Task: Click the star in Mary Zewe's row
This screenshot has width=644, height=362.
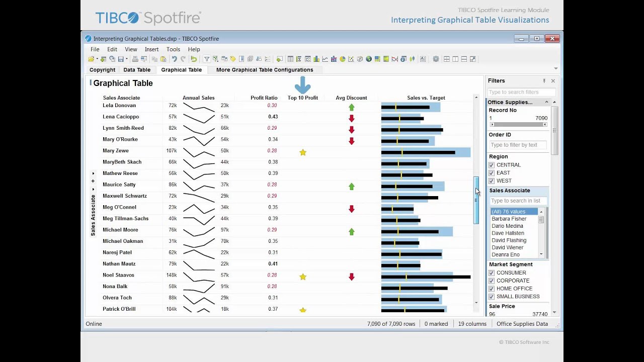Action: (x=303, y=152)
